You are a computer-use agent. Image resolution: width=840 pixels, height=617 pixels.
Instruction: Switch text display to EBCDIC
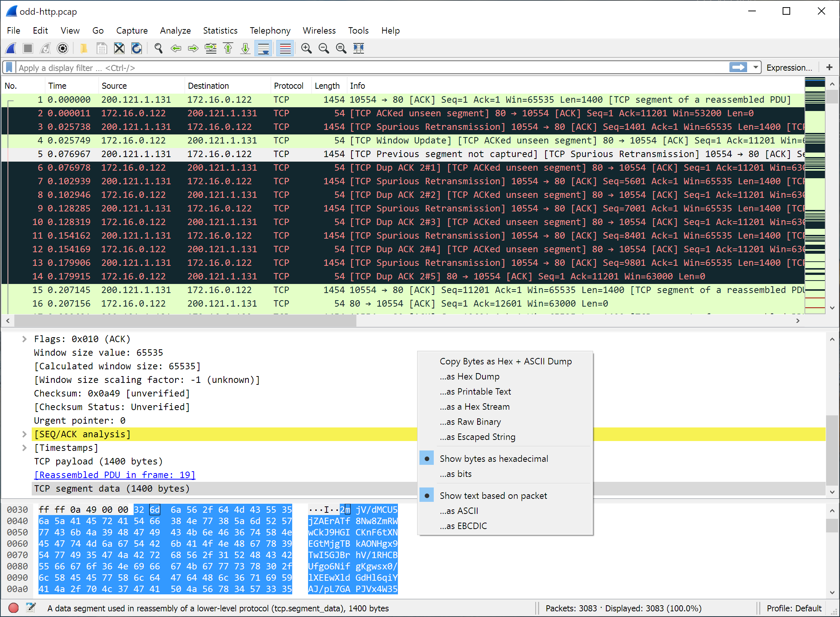tap(464, 526)
